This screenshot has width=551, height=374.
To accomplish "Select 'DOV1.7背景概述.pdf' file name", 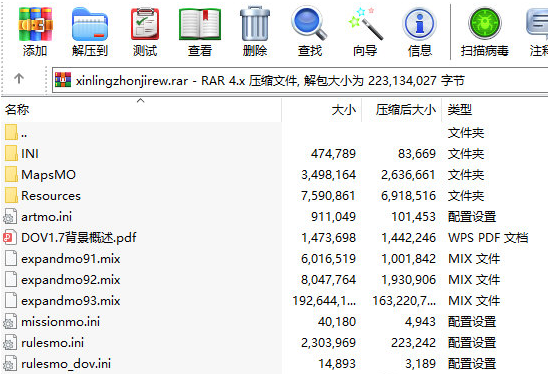I will 79,238.
